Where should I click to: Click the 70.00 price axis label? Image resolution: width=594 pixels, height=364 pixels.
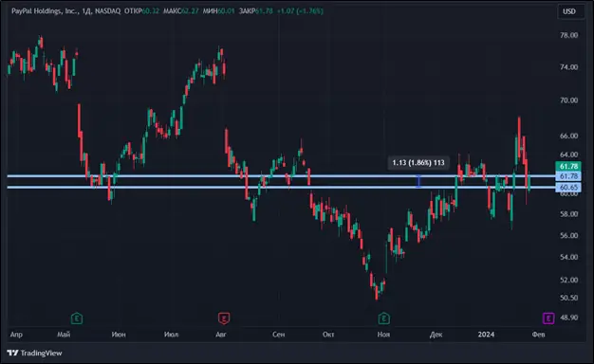pyautogui.click(x=569, y=100)
